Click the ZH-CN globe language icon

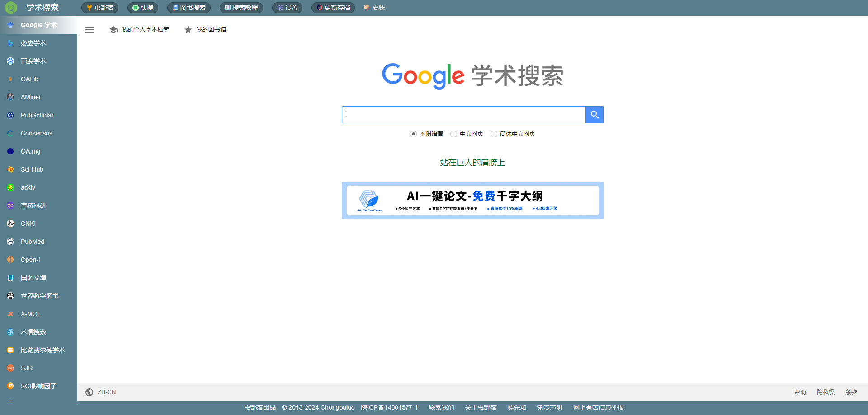(x=90, y=392)
